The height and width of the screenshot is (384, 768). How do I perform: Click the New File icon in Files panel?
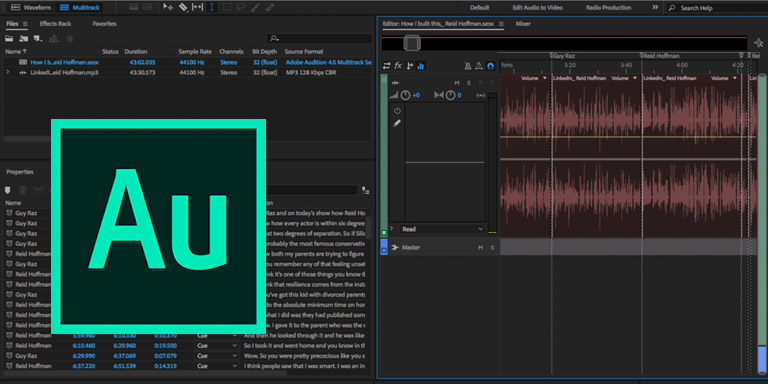coord(38,38)
